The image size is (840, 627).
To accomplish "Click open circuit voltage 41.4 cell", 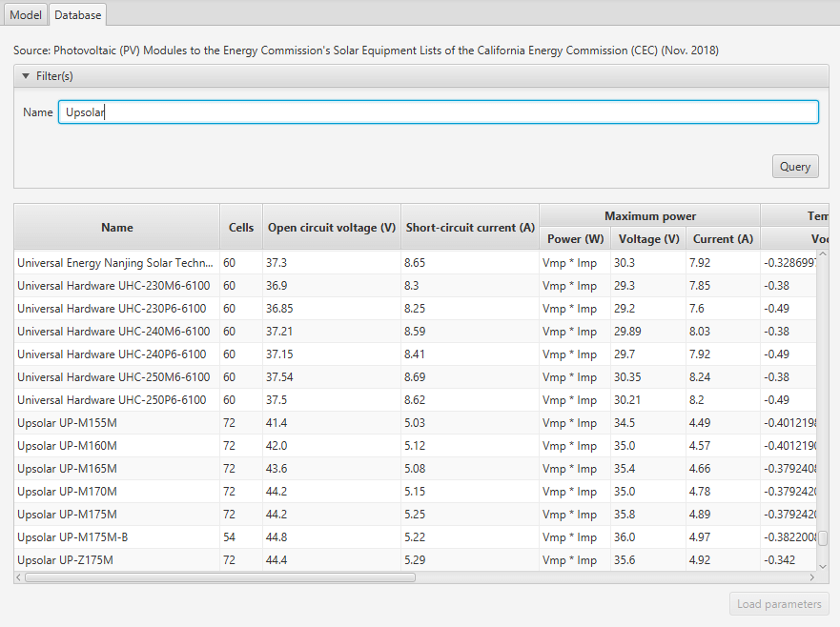I will [x=332, y=422].
